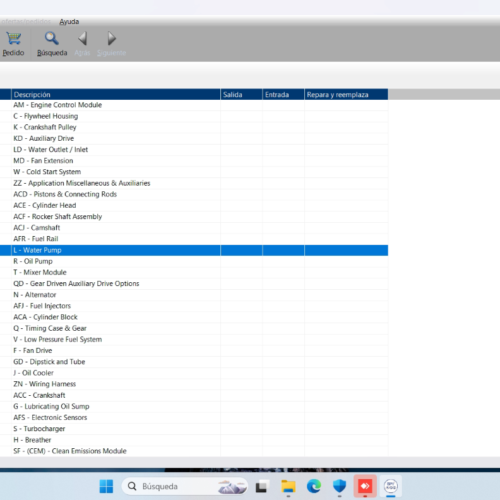Open the Ayuda menu
Image resolution: width=500 pixels, height=500 pixels.
coord(69,22)
